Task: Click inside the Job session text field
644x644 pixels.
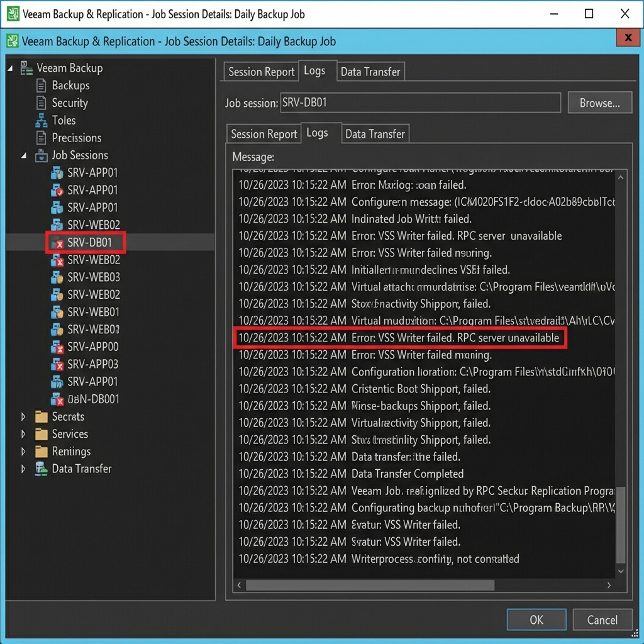Action: (x=420, y=103)
